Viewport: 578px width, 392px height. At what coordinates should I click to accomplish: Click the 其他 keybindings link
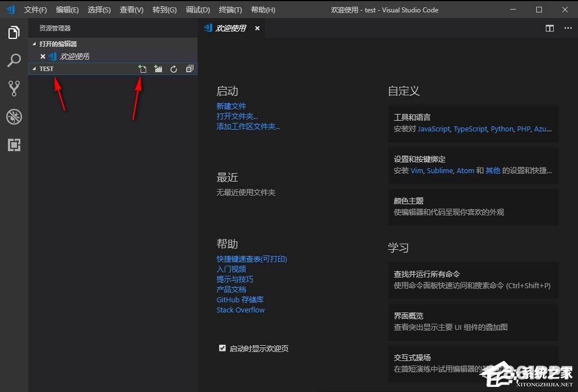pyautogui.click(x=493, y=170)
